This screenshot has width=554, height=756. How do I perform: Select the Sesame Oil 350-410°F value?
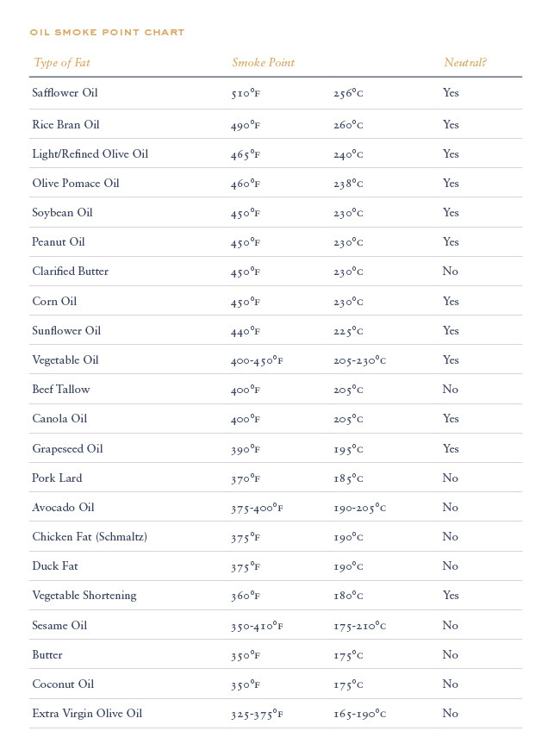pyautogui.click(x=256, y=626)
